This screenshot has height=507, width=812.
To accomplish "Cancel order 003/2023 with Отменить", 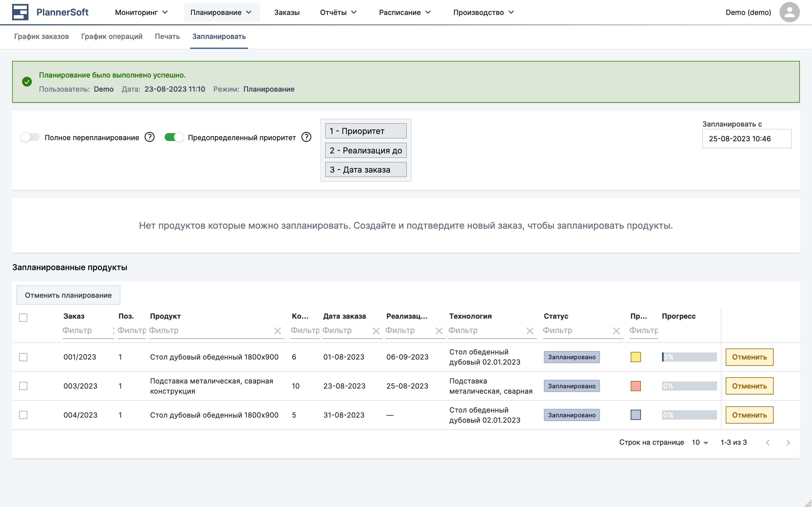I will pyautogui.click(x=750, y=386).
